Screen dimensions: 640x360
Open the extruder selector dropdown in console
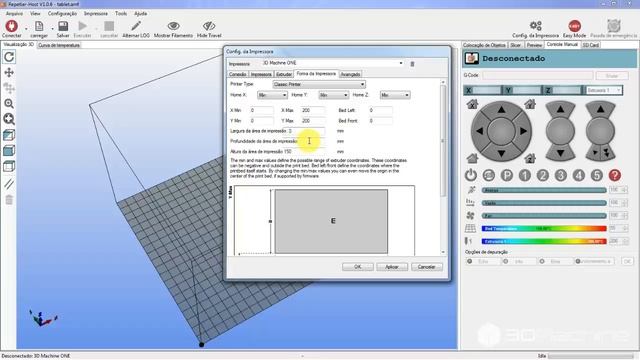604,90
